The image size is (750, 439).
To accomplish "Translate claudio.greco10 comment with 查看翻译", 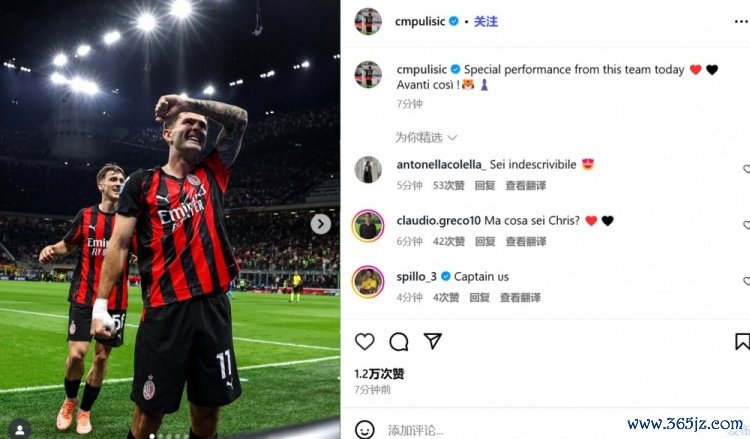I will (526, 241).
